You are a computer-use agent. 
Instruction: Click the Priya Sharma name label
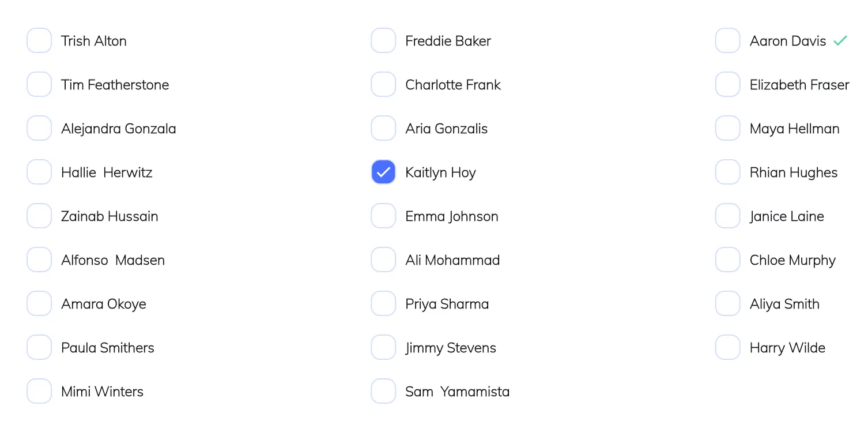(447, 304)
